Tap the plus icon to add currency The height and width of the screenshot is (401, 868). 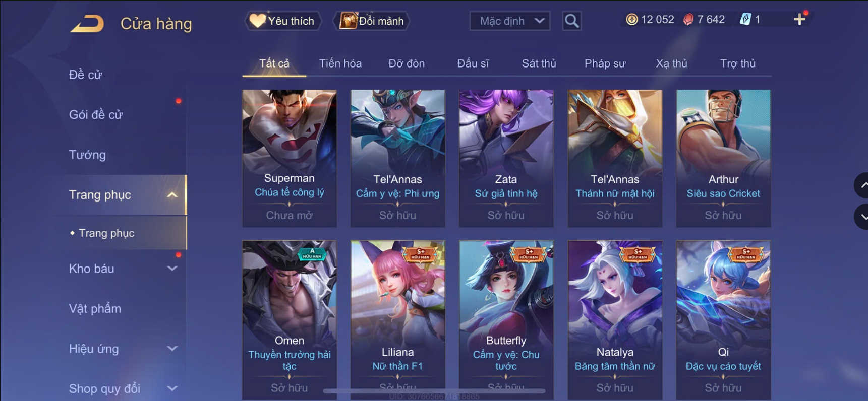coord(799,20)
